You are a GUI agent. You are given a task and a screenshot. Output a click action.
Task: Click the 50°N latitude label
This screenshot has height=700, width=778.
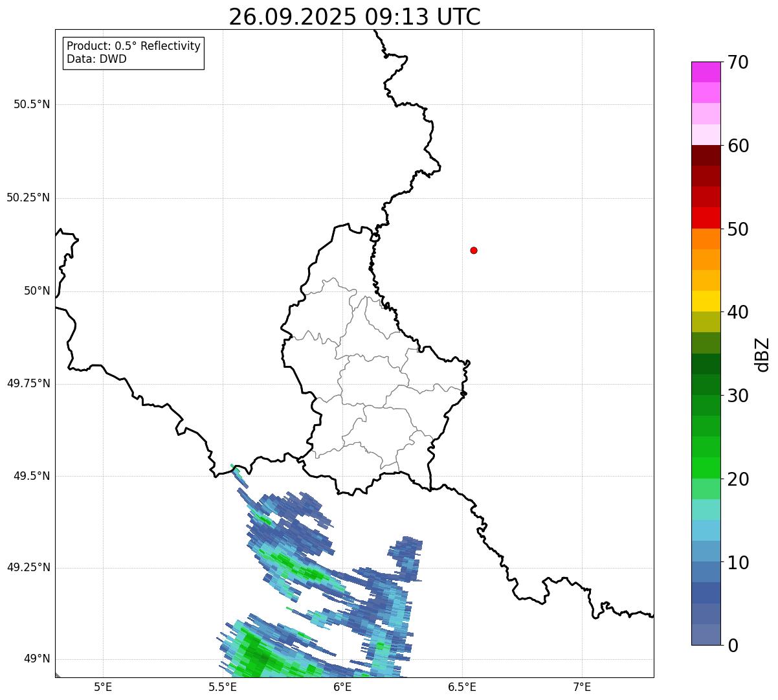(37, 291)
